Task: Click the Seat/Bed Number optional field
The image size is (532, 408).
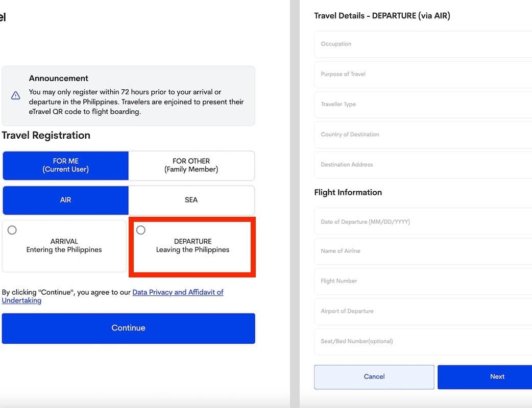Action: pyautogui.click(x=424, y=341)
